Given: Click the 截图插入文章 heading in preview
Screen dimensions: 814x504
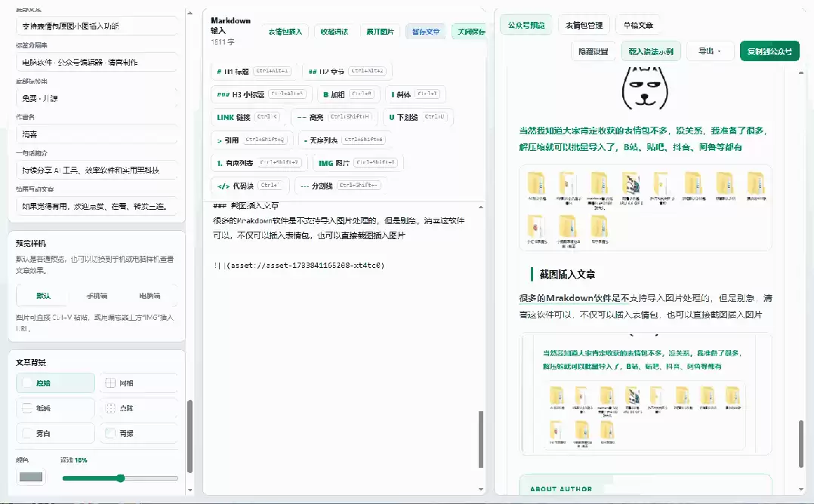Looking at the screenshot, I should [567, 275].
